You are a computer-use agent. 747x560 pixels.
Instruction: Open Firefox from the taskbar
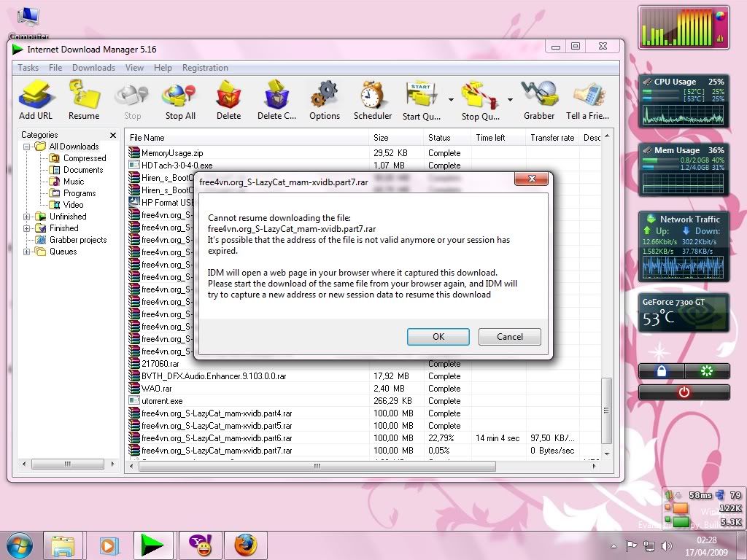click(246, 545)
